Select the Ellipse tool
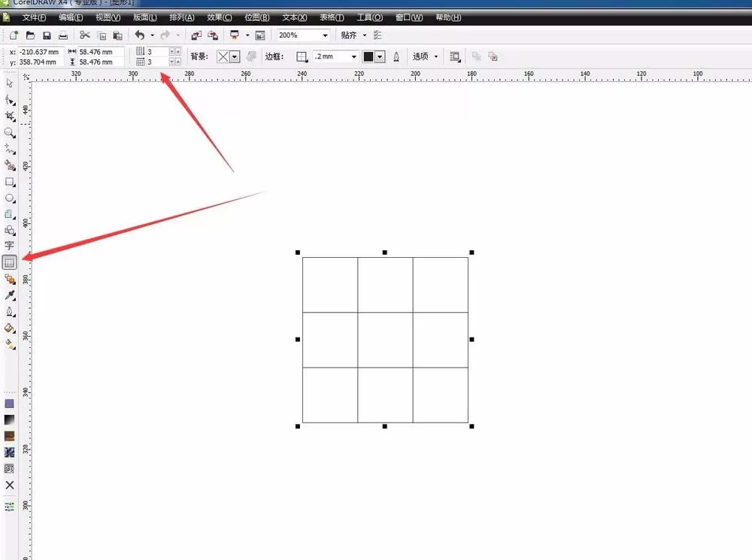This screenshot has width=752, height=560. tap(10, 198)
